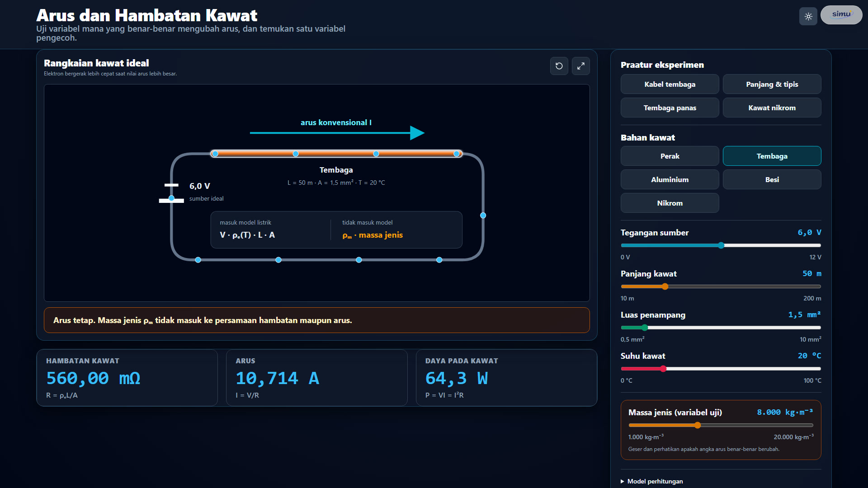Select Besi as wire material
The image size is (868, 488).
(x=772, y=180)
